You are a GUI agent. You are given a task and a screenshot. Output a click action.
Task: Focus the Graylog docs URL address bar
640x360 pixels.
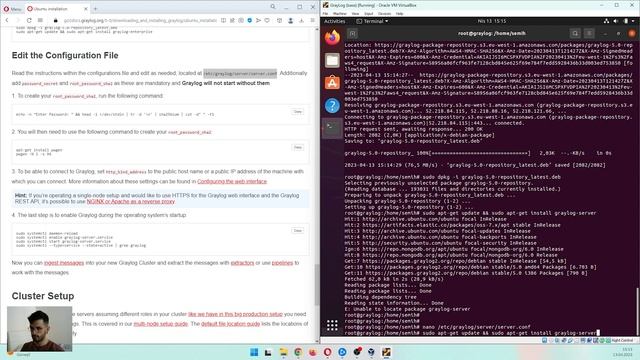(x=140, y=20)
